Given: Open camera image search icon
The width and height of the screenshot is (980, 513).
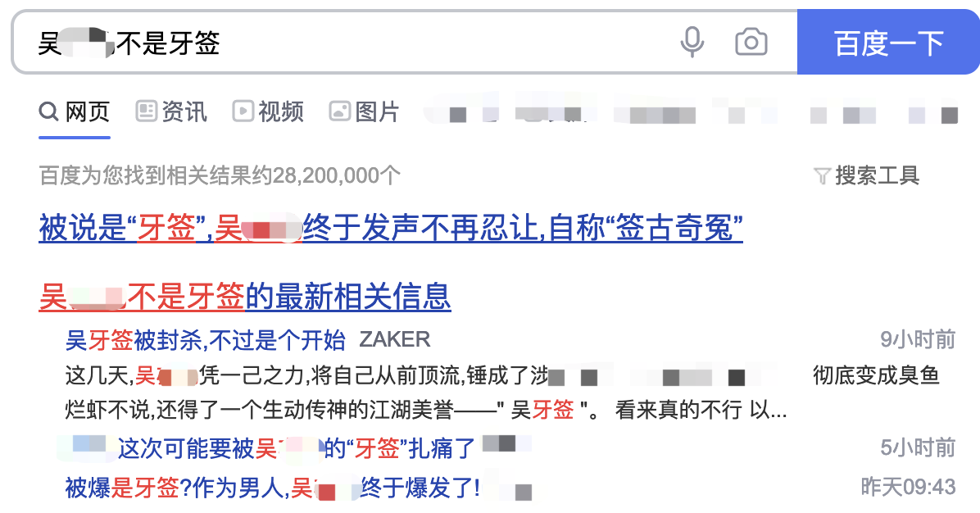Looking at the screenshot, I should (751, 43).
